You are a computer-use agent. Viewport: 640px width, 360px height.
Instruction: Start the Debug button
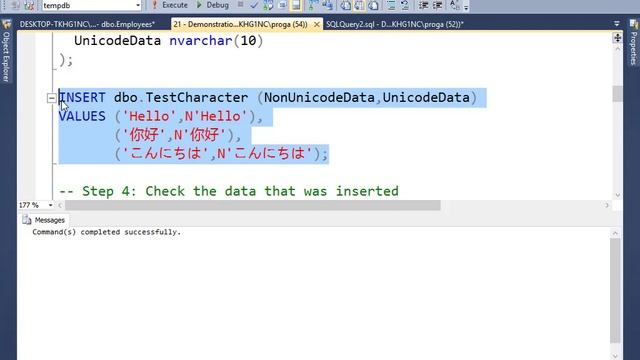coord(213,5)
